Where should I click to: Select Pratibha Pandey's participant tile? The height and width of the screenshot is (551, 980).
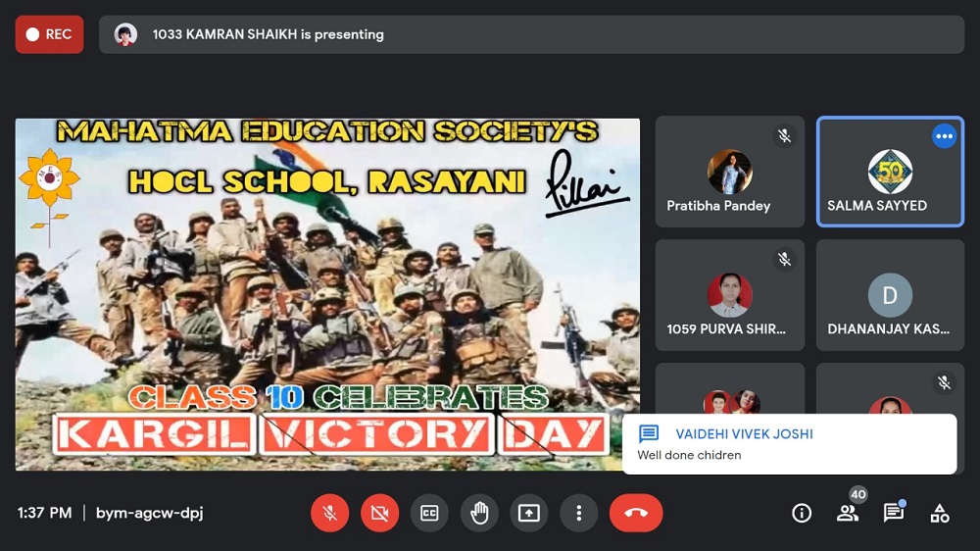(729, 172)
